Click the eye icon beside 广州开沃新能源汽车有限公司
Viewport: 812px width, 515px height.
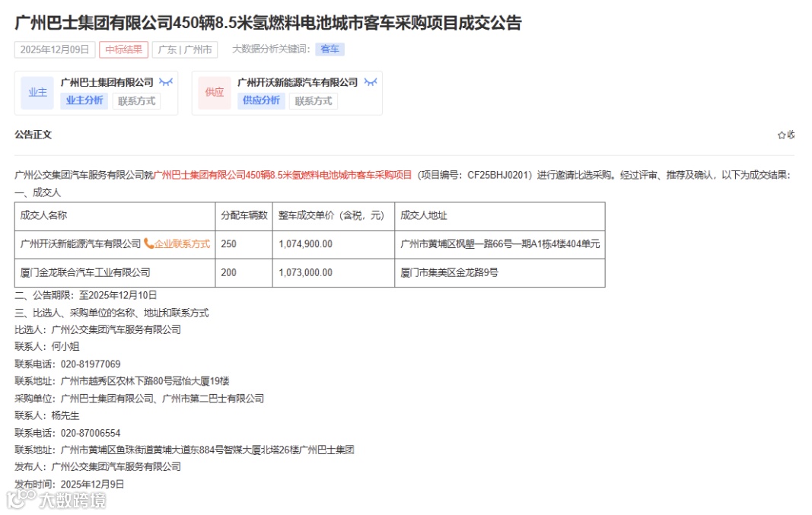pyautogui.click(x=371, y=82)
